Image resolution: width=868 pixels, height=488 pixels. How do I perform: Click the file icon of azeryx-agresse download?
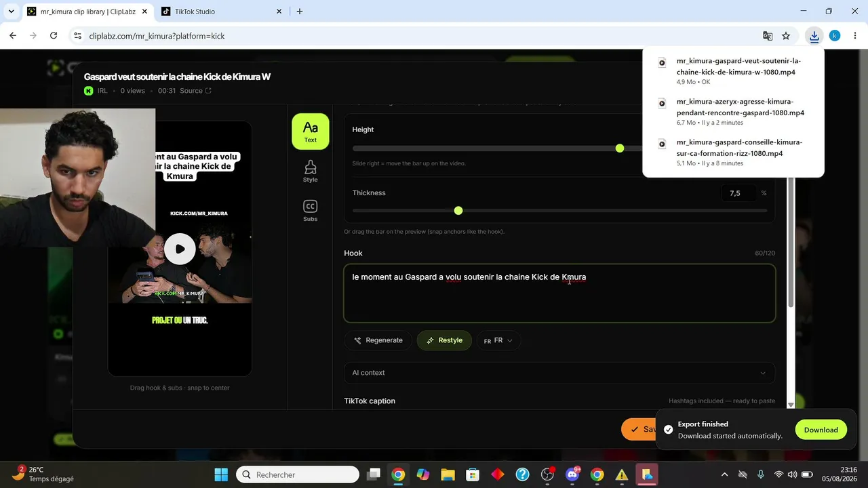[662, 104]
